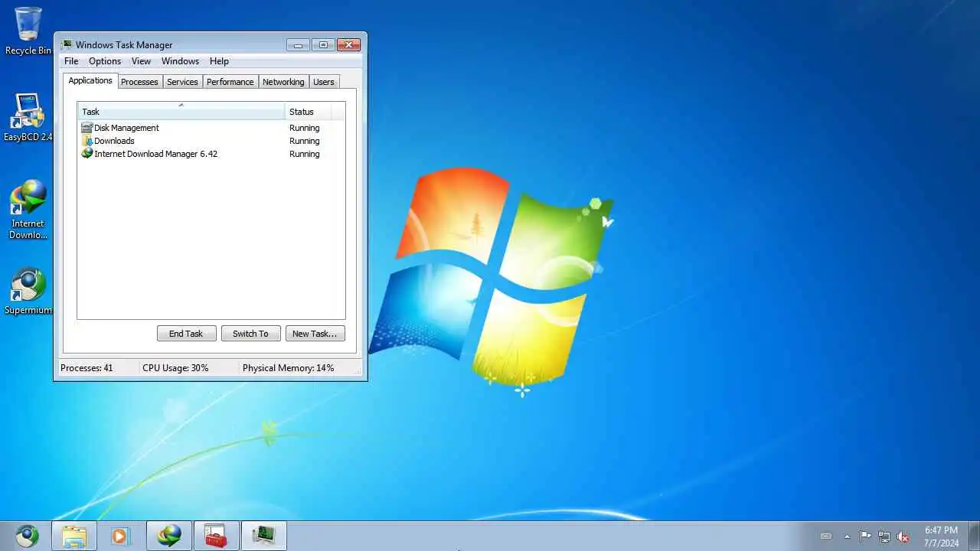Switch to the Services tab
Image resolution: width=980 pixels, height=551 pixels.
pyautogui.click(x=182, y=82)
